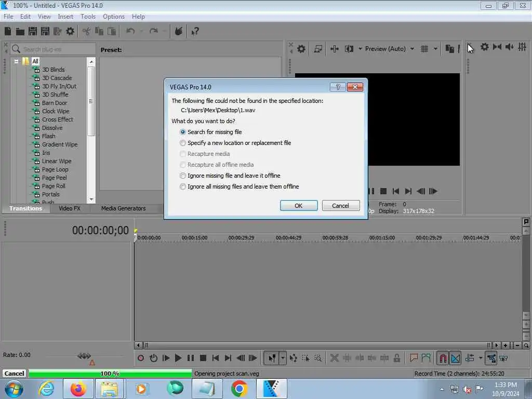This screenshot has height=399, width=532.
Task: Open the Edit menu
Action: tap(25, 17)
